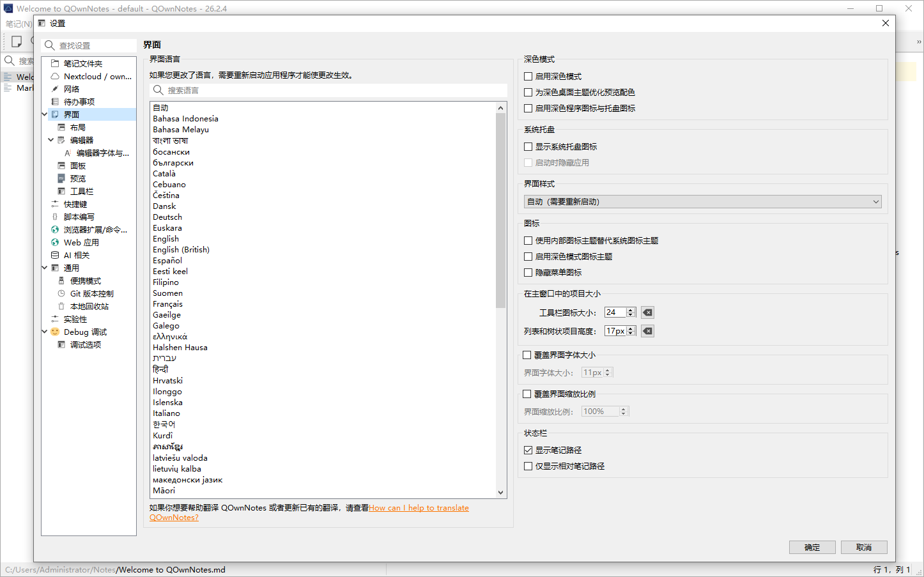Increase 工具栏图标大小 with the up stepper
The width and height of the screenshot is (924, 577).
[x=630, y=309]
